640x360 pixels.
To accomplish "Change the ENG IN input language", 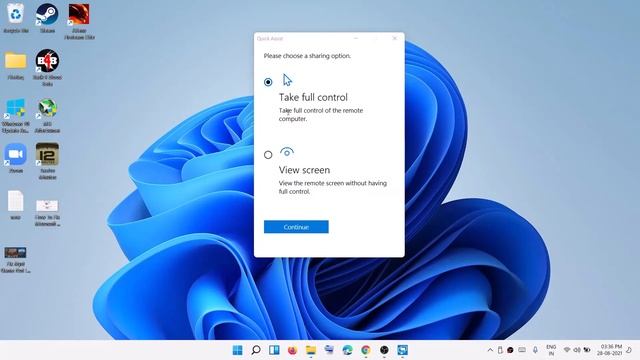I will (551, 350).
